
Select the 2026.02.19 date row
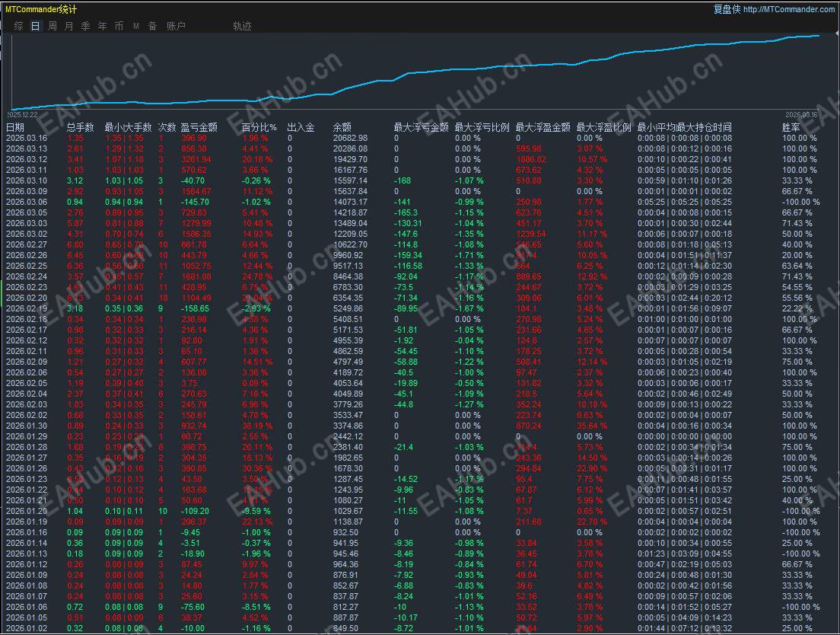point(420,308)
